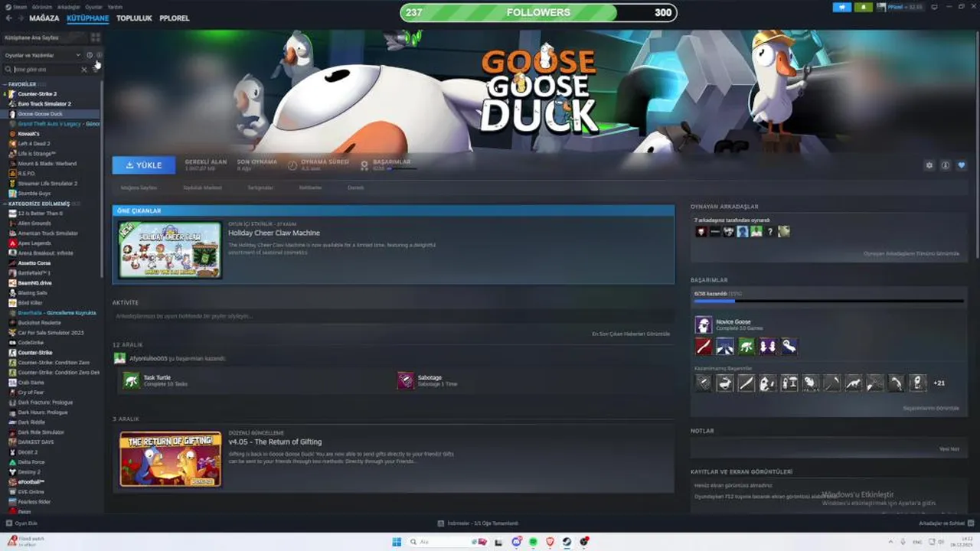Open the Oyunlar ve Yazılımlar dropdown
Image resolution: width=980 pixels, height=551 pixels.
point(42,55)
